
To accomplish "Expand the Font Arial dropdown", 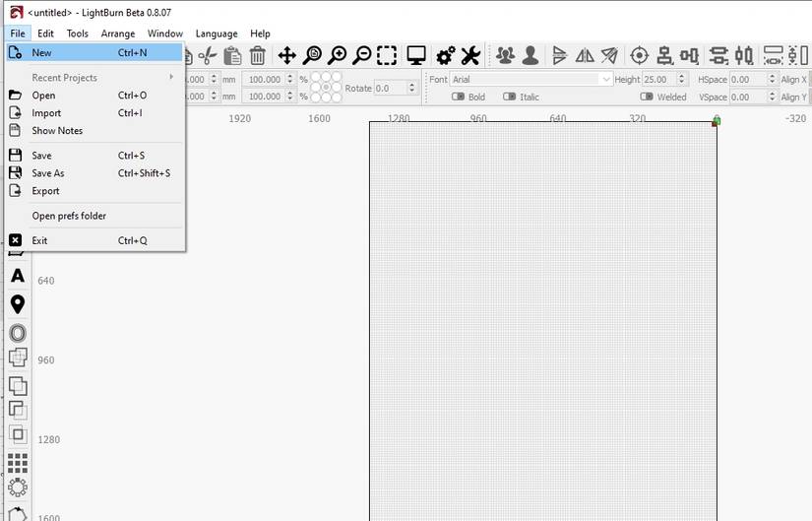I will click(605, 80).
